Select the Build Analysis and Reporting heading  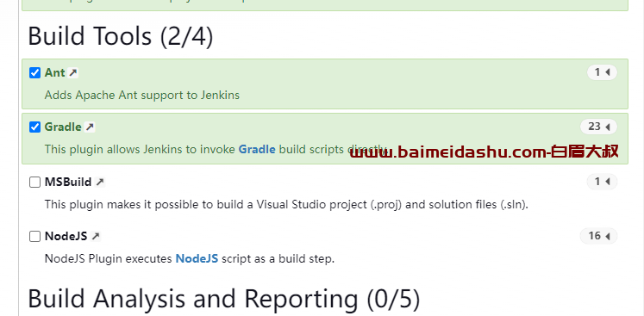point(224,299)
